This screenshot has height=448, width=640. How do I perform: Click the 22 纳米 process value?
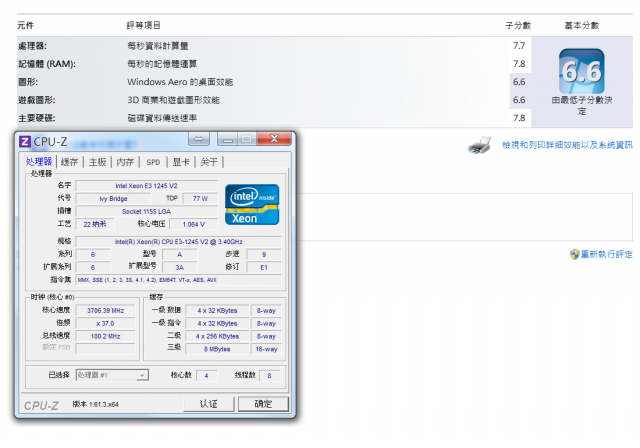[x=95, y=224]
